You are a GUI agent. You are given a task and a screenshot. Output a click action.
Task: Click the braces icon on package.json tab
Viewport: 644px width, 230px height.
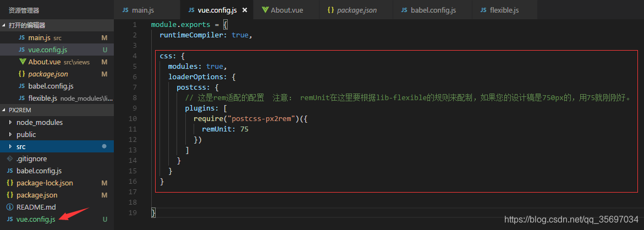pyautogui.click(x=331, y=10)
